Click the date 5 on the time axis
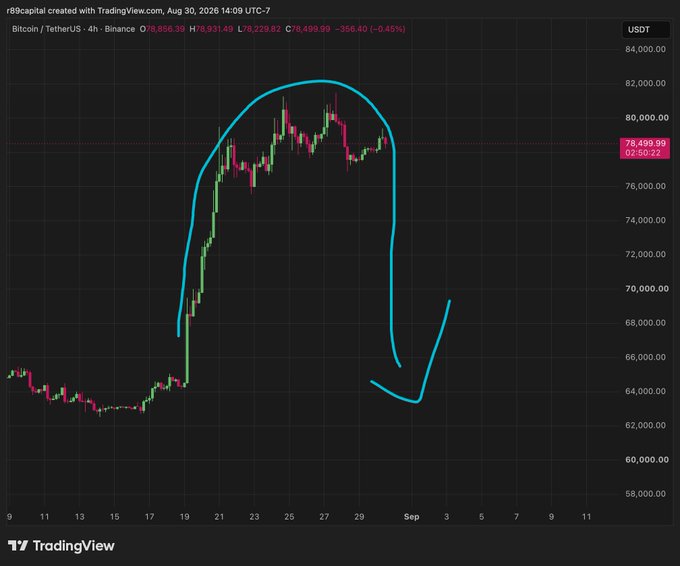 481,517
